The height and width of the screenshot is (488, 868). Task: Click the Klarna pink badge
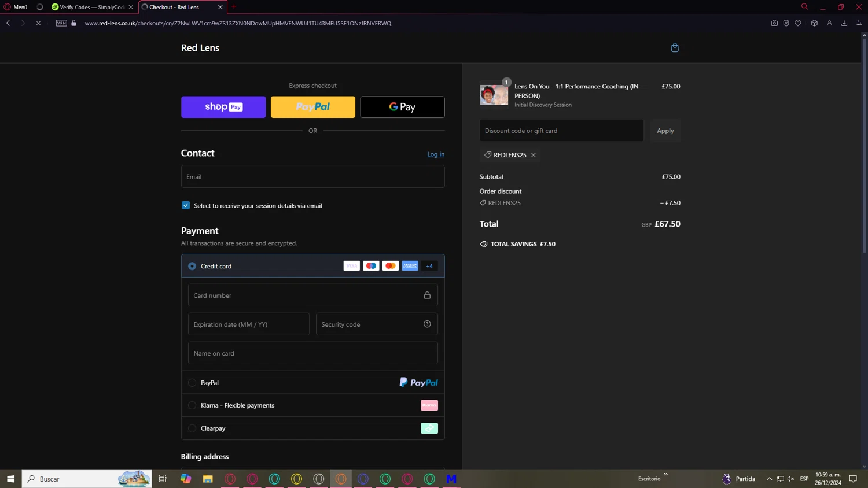[x=429, y=405]
